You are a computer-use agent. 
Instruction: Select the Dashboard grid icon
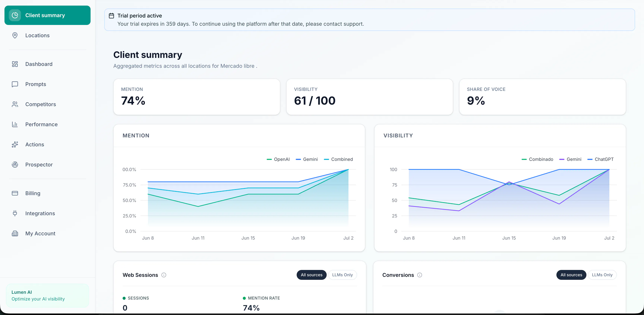click(x=15, y=64)
